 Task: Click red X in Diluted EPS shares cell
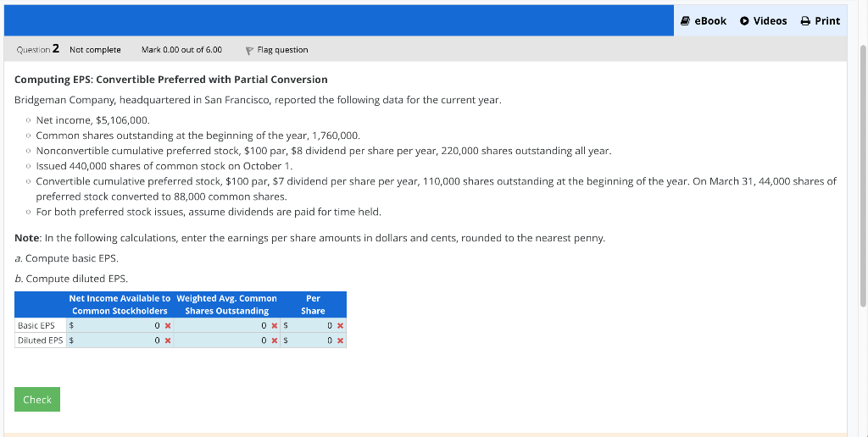click(x=275, y=340)
